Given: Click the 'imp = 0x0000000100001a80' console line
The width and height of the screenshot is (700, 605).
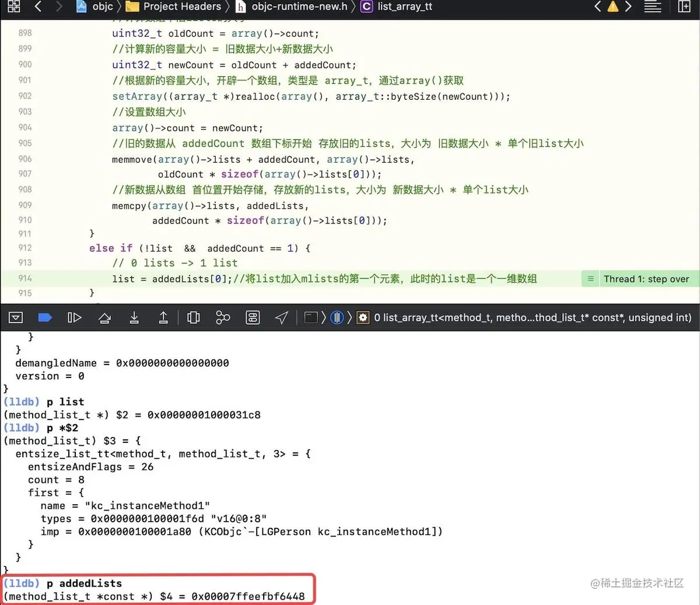Looking at the screenshot, I should (x=242, y=531).
